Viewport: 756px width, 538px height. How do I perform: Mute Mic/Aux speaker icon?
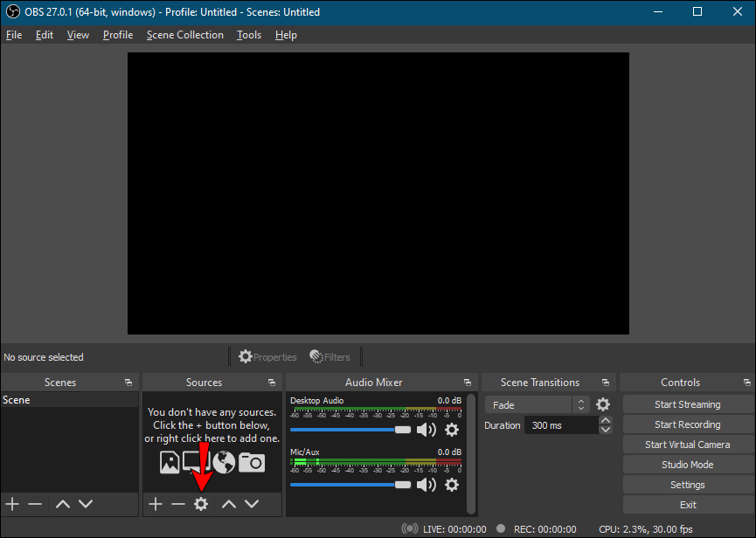coord(427,485)
